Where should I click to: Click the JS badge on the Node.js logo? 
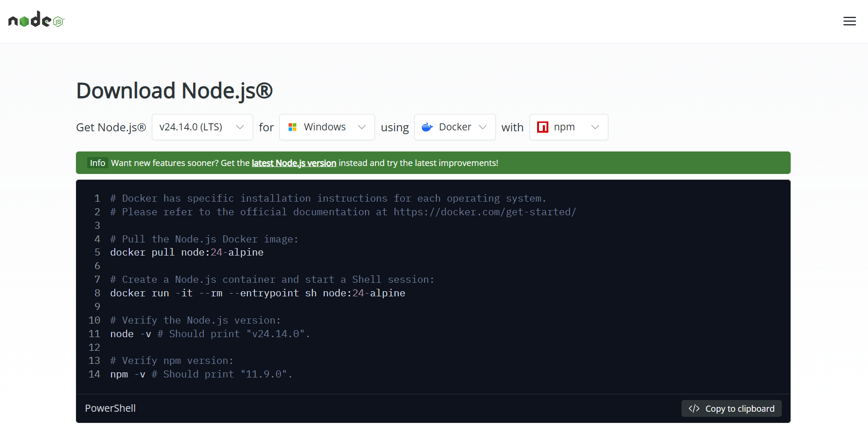(x=57, y=22)
